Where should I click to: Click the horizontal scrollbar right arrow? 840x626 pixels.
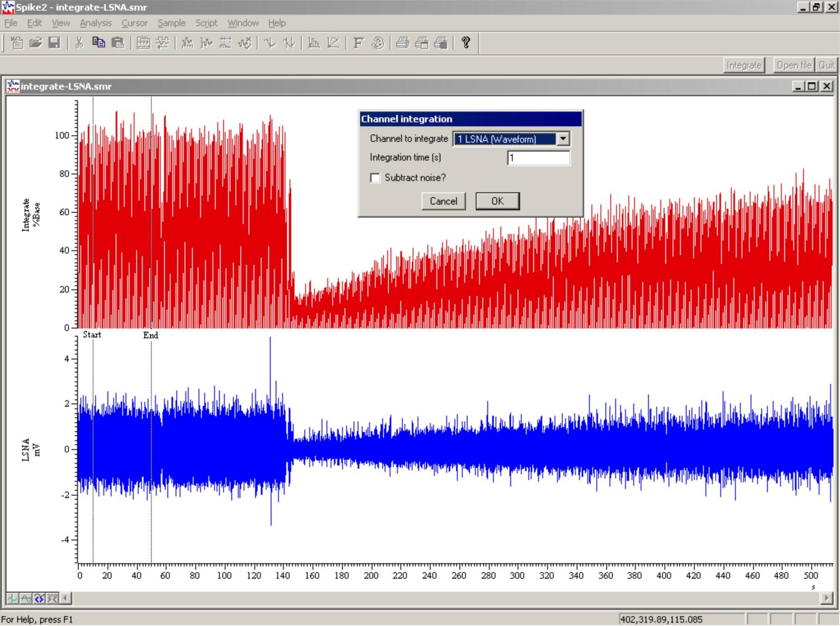[827, 598]
